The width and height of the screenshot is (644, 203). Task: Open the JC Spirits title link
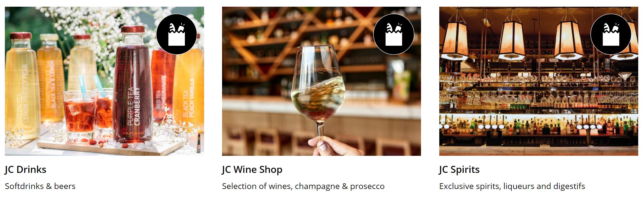click(x=459, y=170)
